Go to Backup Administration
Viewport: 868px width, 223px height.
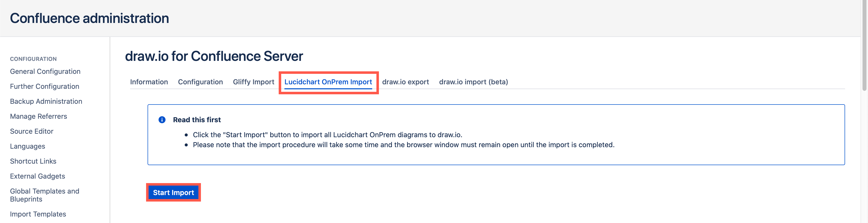click(46, 101)
